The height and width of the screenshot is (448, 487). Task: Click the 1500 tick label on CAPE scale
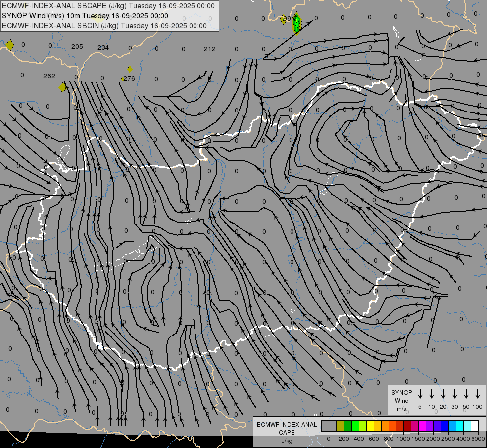pyautogui.click(x=418, y=439)
